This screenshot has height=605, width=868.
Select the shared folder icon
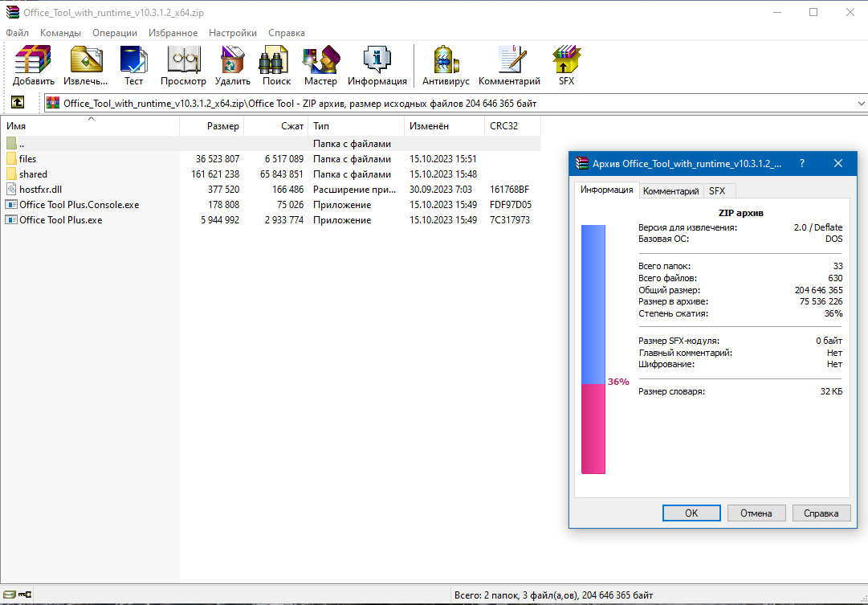(x=11, y=174)
